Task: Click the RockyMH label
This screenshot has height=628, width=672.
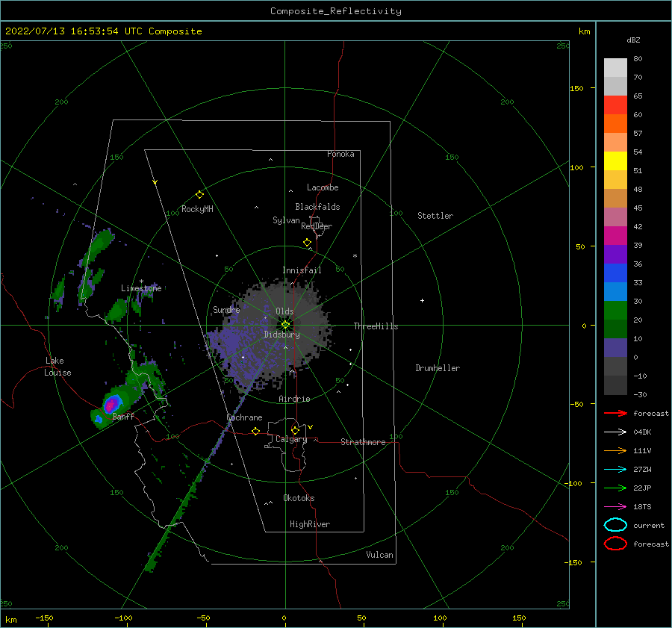Action: [x=197, y=209]
